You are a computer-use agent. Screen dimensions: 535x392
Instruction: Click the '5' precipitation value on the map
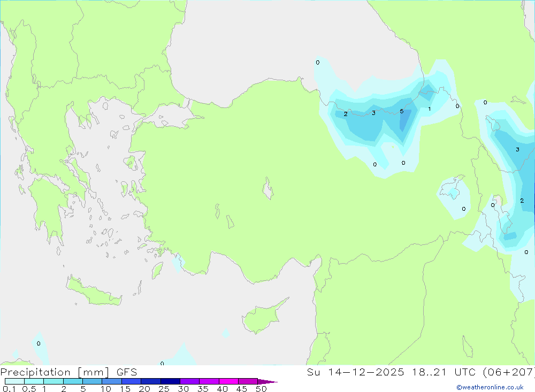click(x=402, y=111)
